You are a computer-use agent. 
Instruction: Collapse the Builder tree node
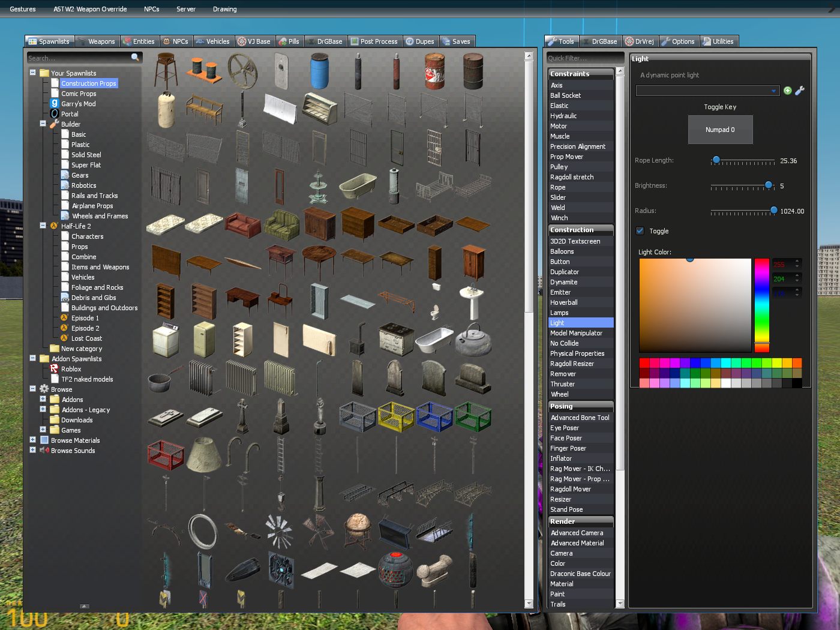[x=43, y=124]
